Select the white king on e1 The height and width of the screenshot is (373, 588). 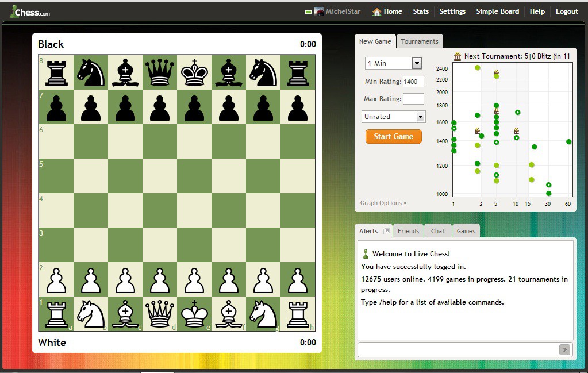click(194, 314)
